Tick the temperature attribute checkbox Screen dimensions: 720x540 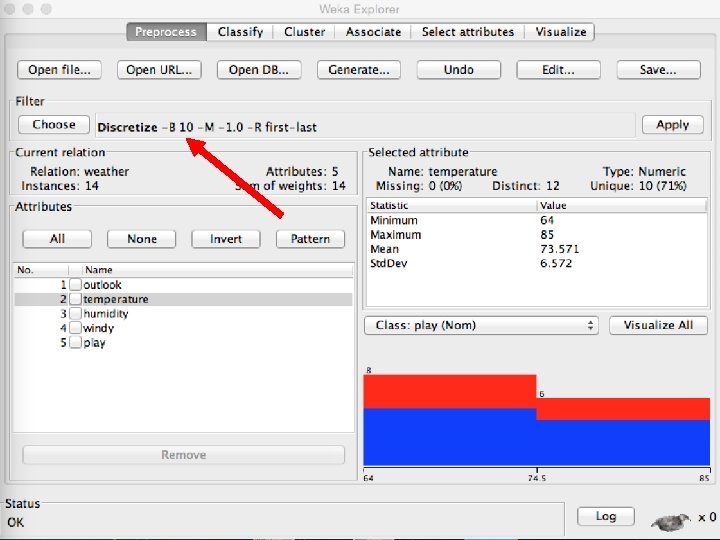(75, 299)
